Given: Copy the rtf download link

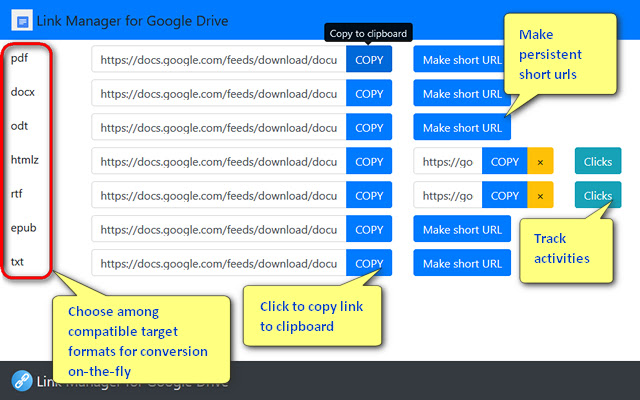Looking at the screenshot, I should (x=369, y=195).
